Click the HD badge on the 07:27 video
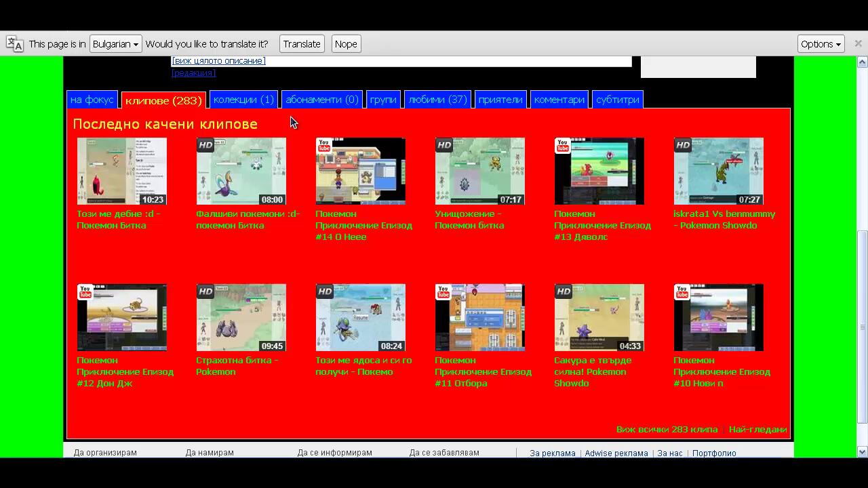Image resolution: width=868 pixels, height=488 pixels. pos(683,145)
